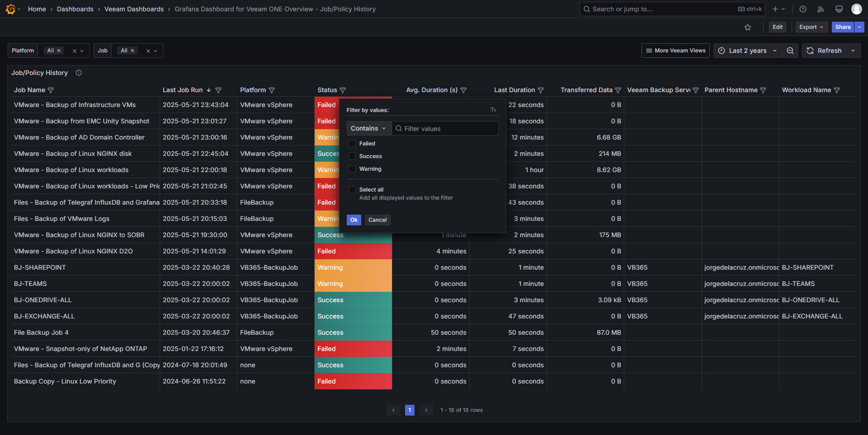The width and height of the screenshot is (868, 435).
Task: Open the news RSS feed icon
Action: [x=821, y=9]
